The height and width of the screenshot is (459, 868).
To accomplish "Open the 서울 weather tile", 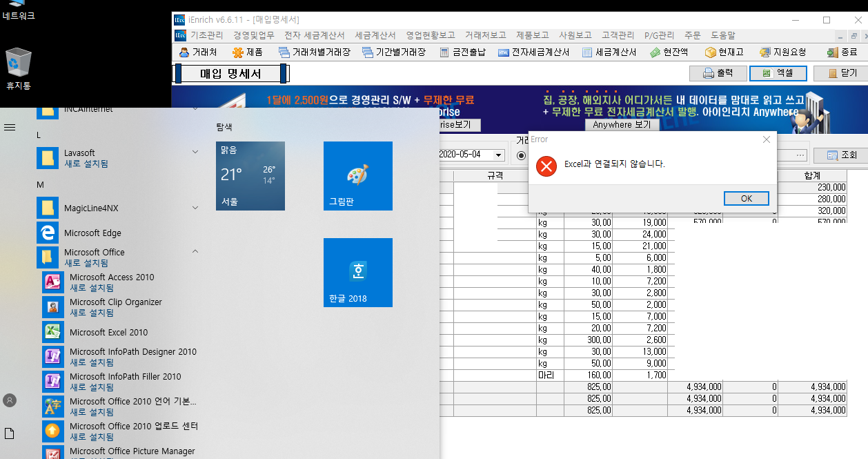I will tap(250, 176).
